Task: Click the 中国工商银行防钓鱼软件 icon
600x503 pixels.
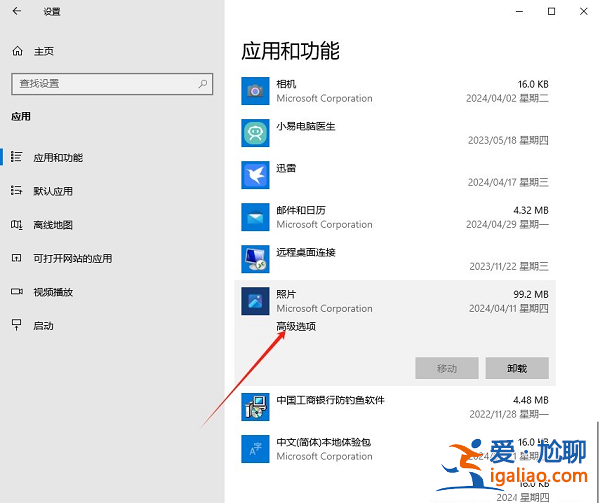Action: pos(255,407)
